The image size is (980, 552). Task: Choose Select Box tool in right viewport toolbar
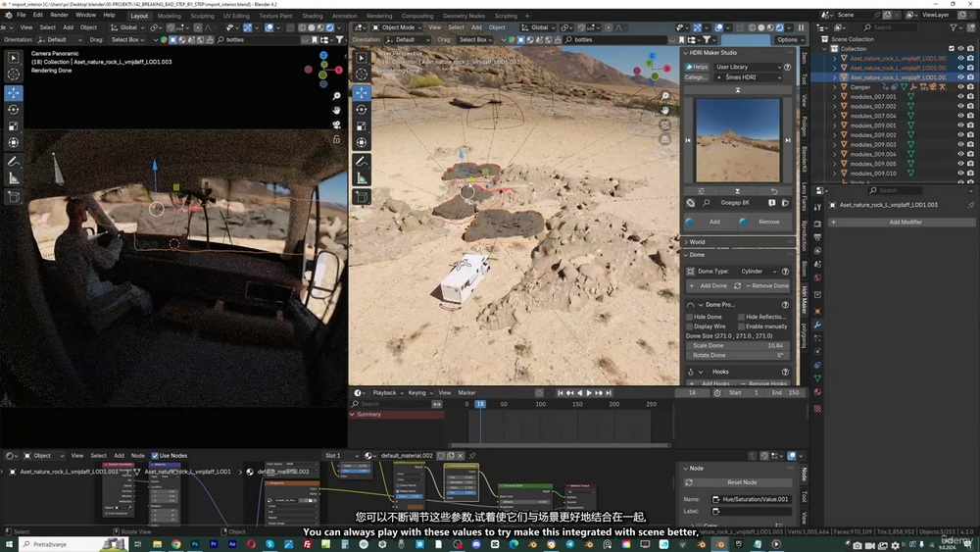click(362, 58)
